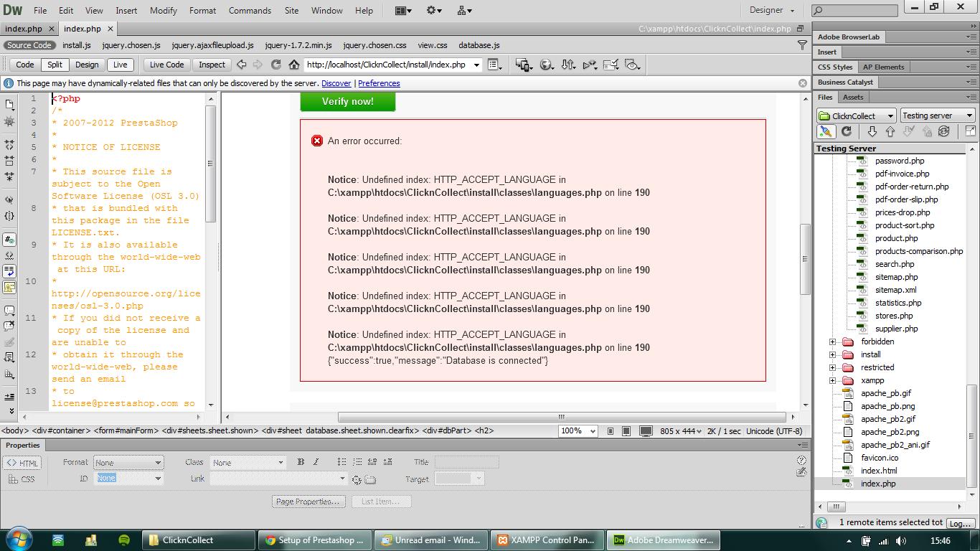Switch to Code view
980x551 pixels.
click(x=24, y=65)
